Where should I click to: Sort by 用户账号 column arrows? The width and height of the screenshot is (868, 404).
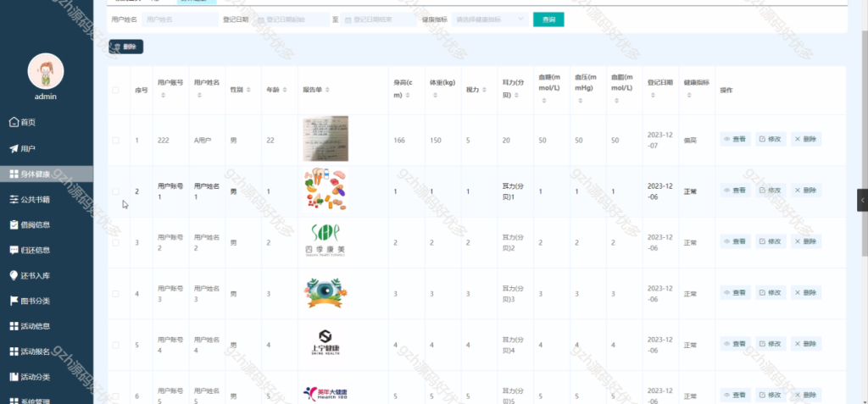pos(163,95)
